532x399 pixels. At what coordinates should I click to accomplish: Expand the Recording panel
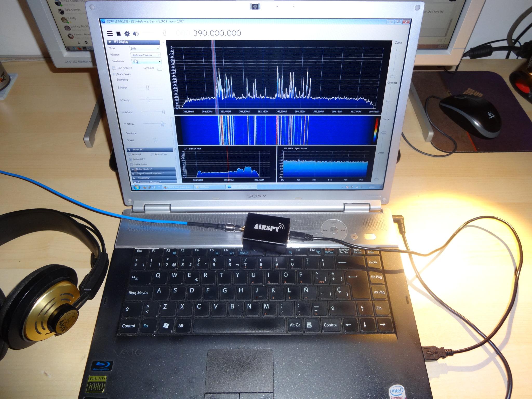pos(143,178)
